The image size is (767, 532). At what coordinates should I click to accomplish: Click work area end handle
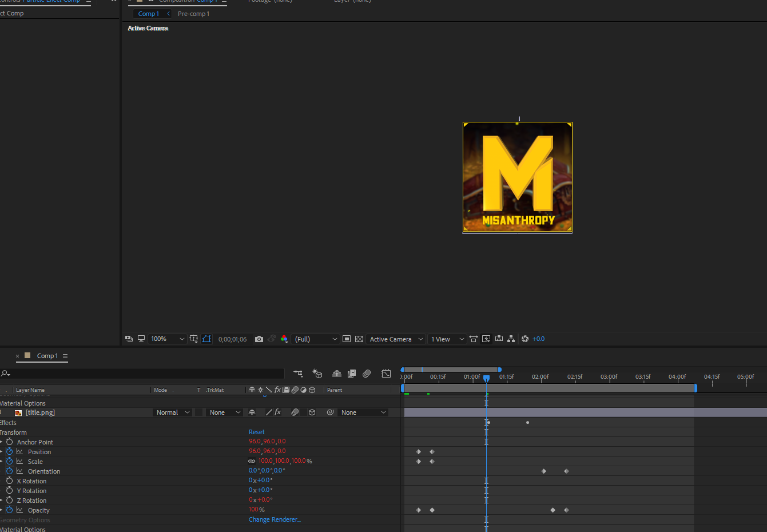coord(696,388)
